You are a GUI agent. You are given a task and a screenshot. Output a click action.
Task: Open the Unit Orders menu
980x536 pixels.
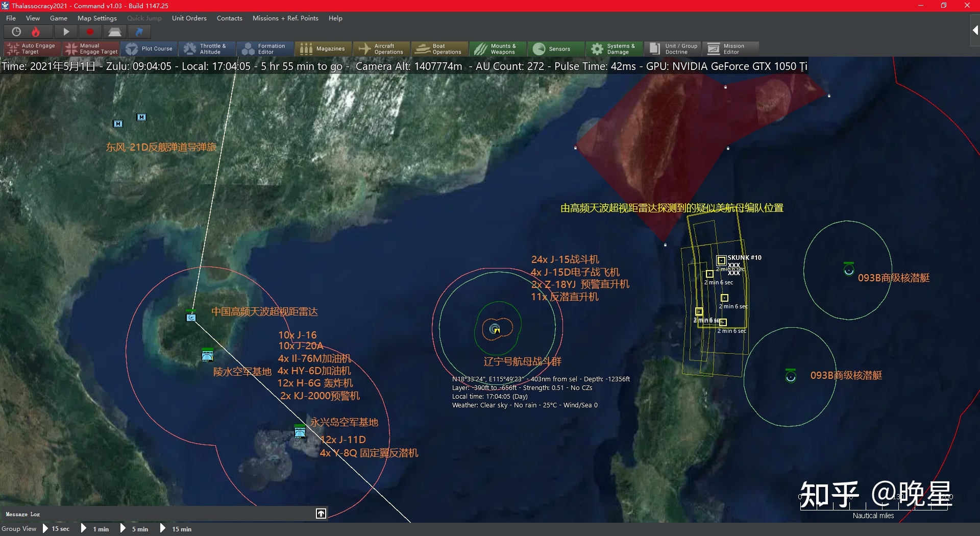pyautogui.click(x=189, y=18)
